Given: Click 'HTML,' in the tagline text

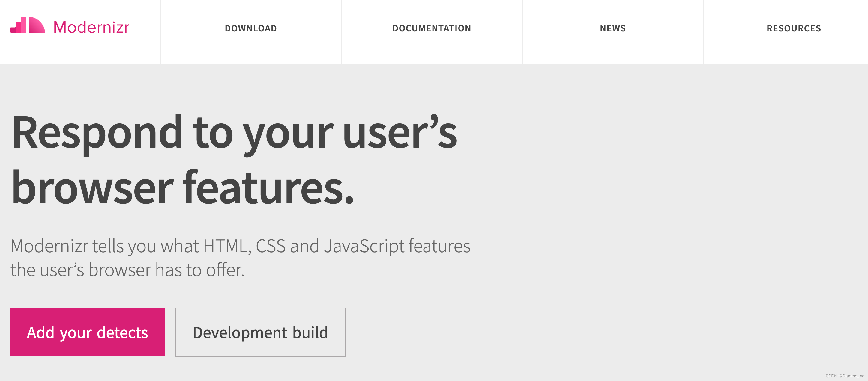Looking at the screenshot, I should (227, 246).
